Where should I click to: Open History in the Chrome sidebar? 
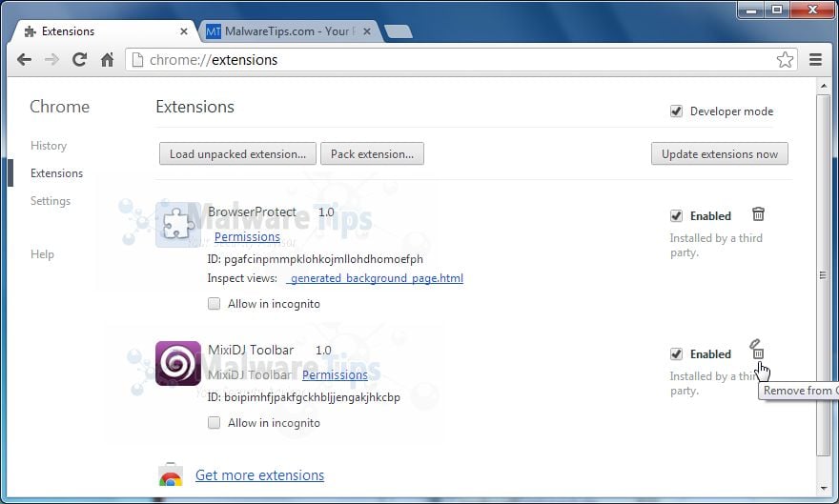click(x=49, y=146)
